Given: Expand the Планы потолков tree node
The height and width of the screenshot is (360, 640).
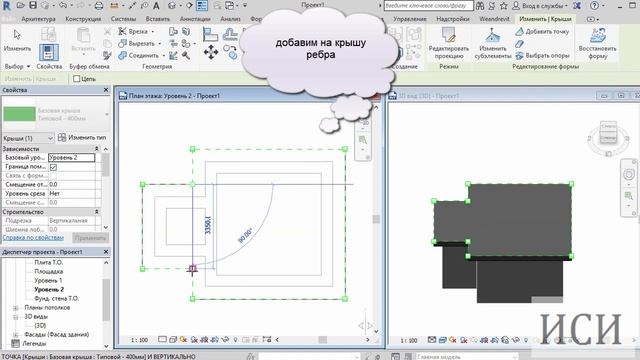Looking at the screenshot, I should tap(16, 308).
